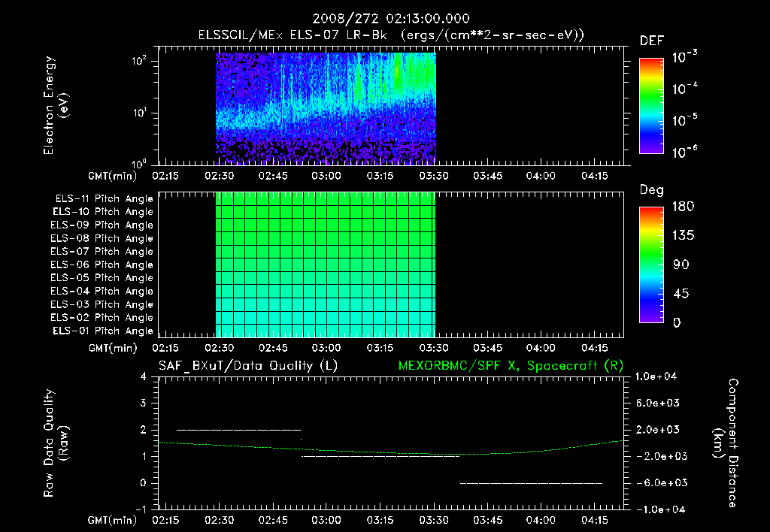
Task: Select the Electron Energy (eV) axis label
Action: click(x=56, y=105)
